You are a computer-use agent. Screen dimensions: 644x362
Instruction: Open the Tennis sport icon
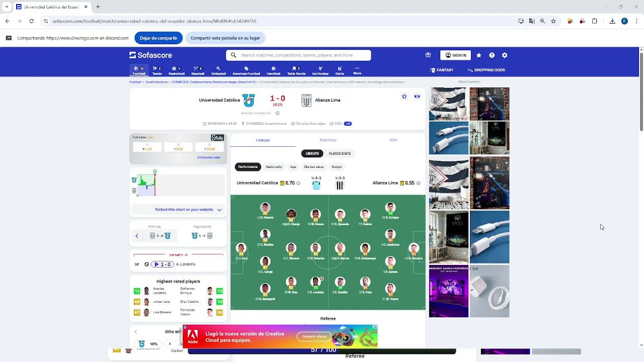pos(157,70)
